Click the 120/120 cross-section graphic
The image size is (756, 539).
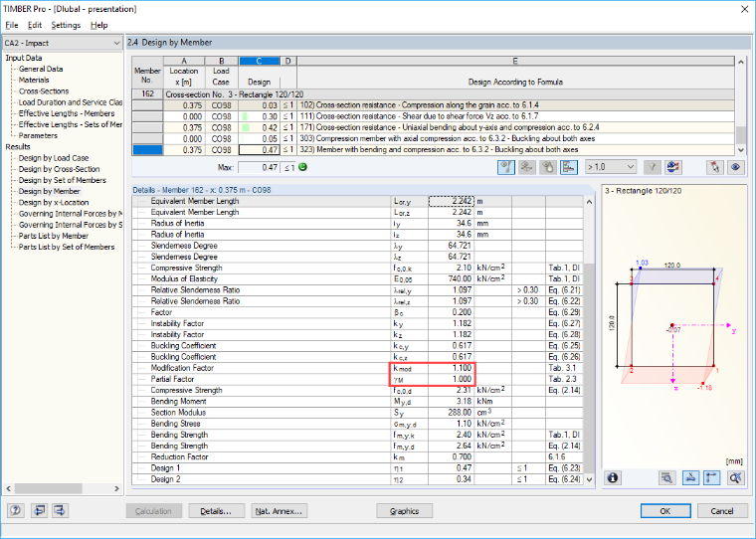tap(673, 325)
